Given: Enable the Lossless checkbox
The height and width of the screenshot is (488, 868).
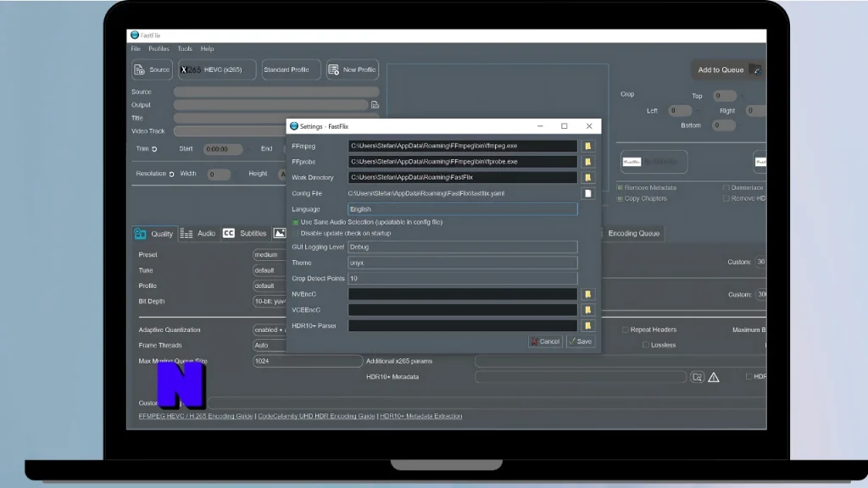Looking at the screenshot, I should [x=646, y=346].
